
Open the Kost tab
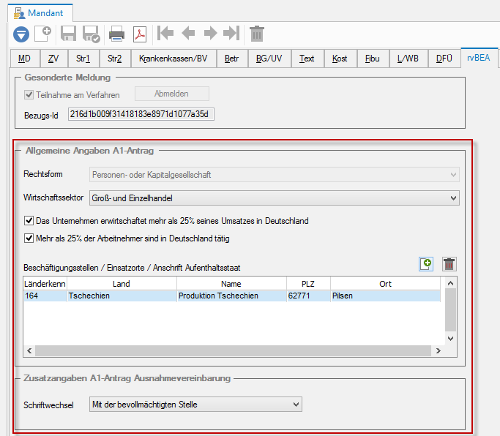340,59
